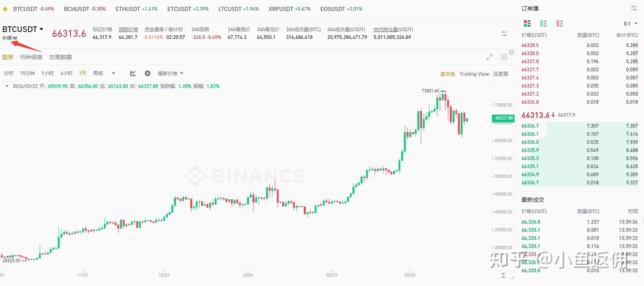Image resolution: width=644 pixels, height=286 pixels.
Task: Open the technical indicators chart icon
Action: point(133,73)
